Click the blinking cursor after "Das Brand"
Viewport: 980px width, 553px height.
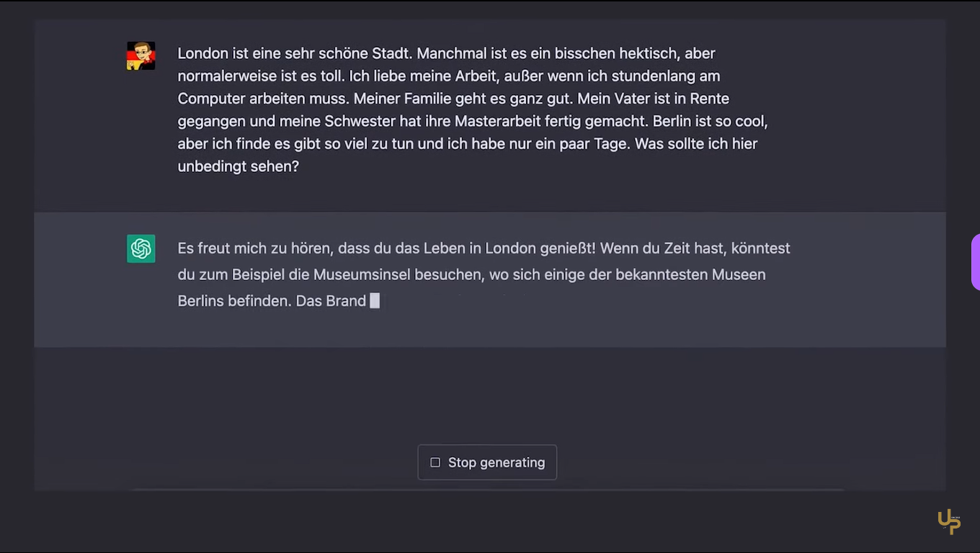(x=375, y=301)
